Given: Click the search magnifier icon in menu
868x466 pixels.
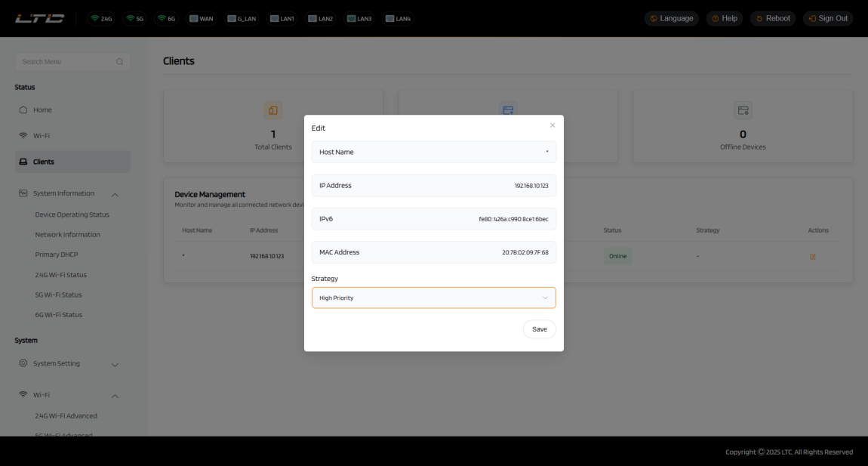Looking at the screenshot, I should tap(119, 62).
